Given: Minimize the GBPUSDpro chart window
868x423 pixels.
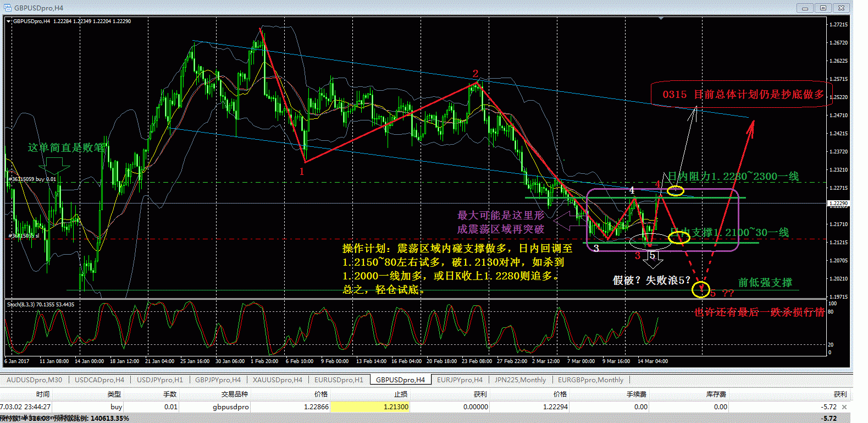Looking at the screenshot, I should [x=805, y=8].
